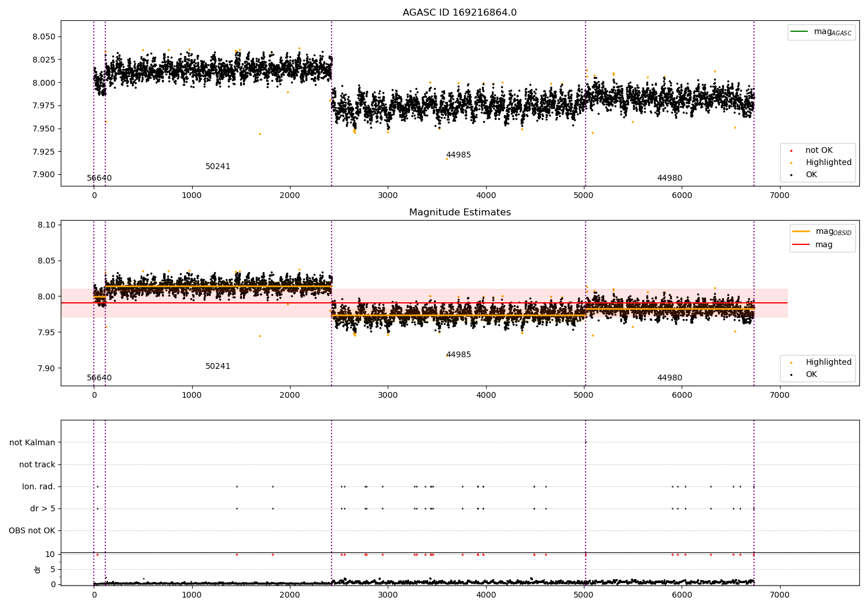The image size is (868, 608).
Task: Click the "dr" y-axis label
Action: [x=38, y=569]
